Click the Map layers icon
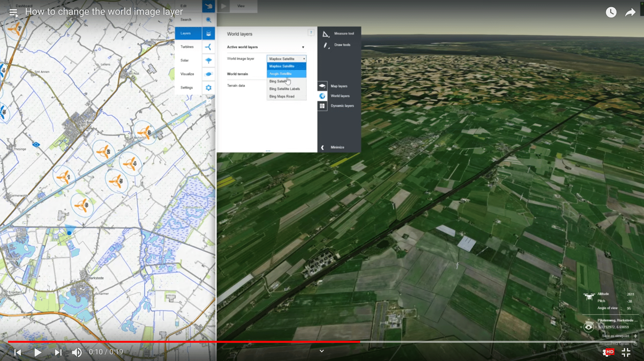Screen dimensions: 644x361 click(322, 86)
